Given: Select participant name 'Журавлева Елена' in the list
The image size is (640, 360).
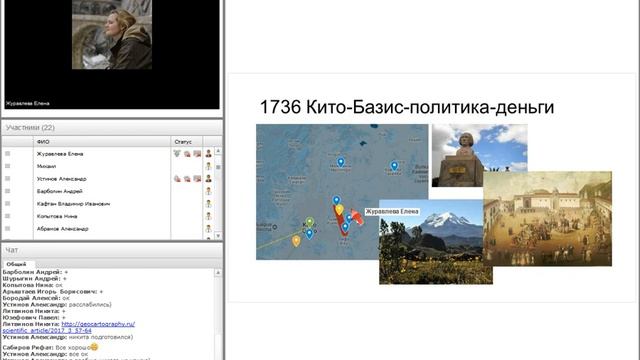Looking at the screenshot, I should 60,154.
